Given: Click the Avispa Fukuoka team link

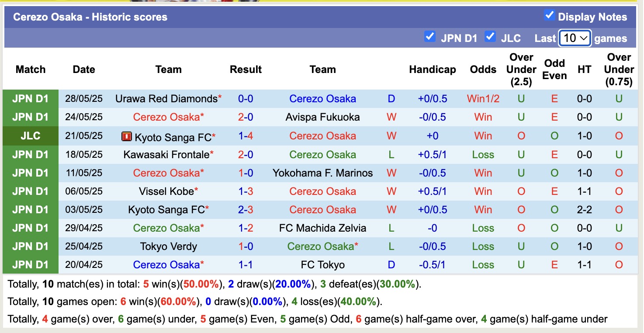Looking at the screenshot, I should pos(323,117).
